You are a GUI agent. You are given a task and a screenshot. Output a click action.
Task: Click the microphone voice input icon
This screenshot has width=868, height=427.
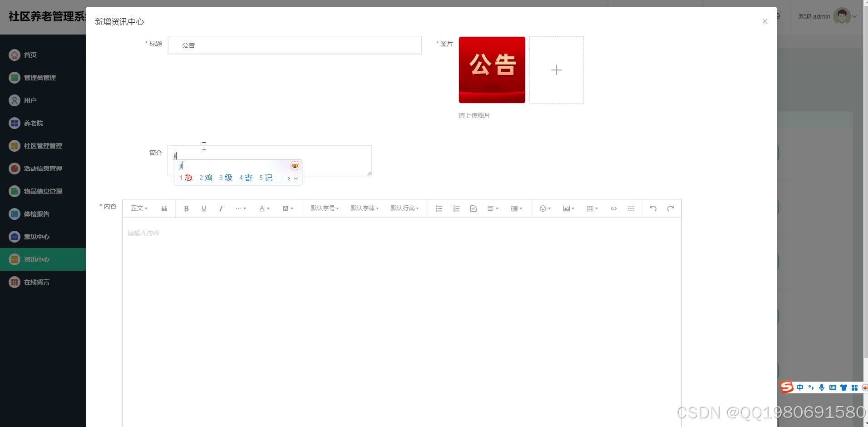pyautogui.click(x=822, y=387)
